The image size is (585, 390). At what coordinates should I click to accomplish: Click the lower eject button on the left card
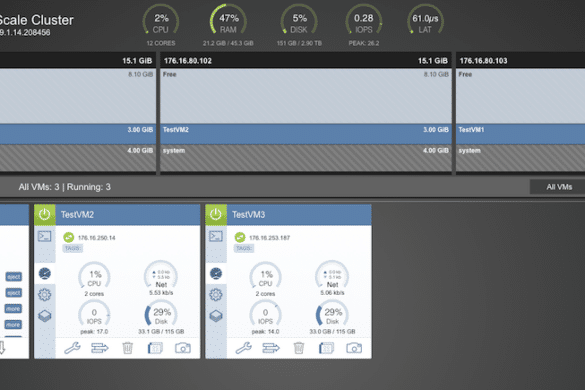click(x=13, y=293)
